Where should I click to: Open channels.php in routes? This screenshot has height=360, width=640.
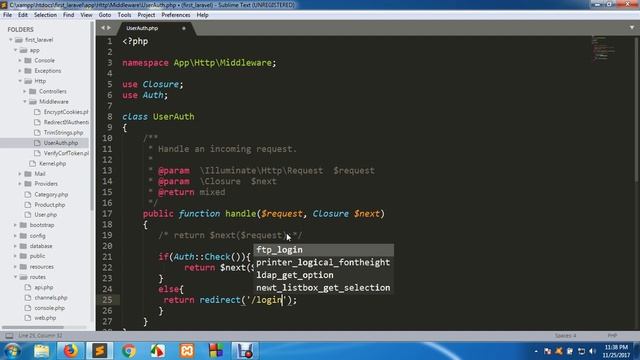(51, 298)
